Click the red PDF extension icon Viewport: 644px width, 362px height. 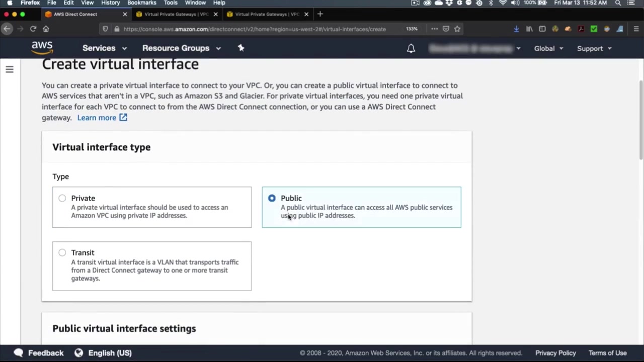click(x=581, y=29)
